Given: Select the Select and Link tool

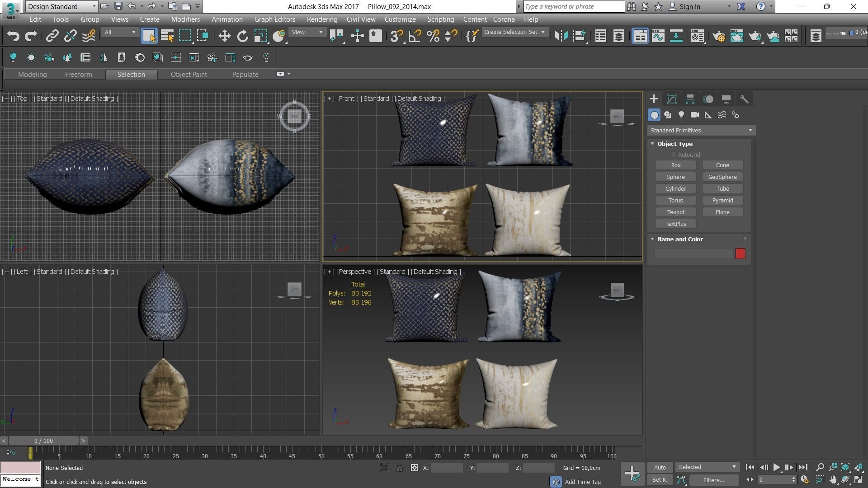Looking at the screenshot, I should point(52,36).
